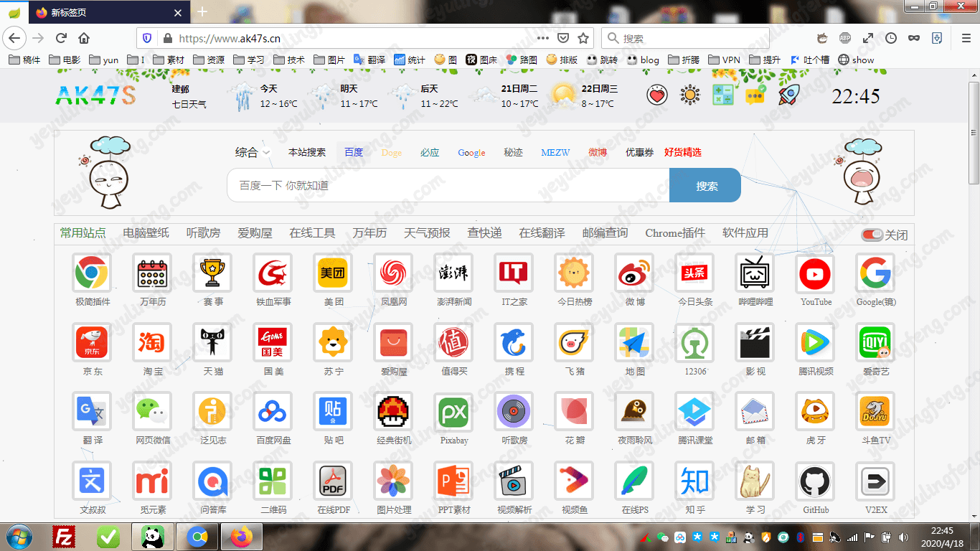The height and width of the screenshot is (551, 980).
Task: Bookmark this page with the star icon
Action: tap(583, 38)
